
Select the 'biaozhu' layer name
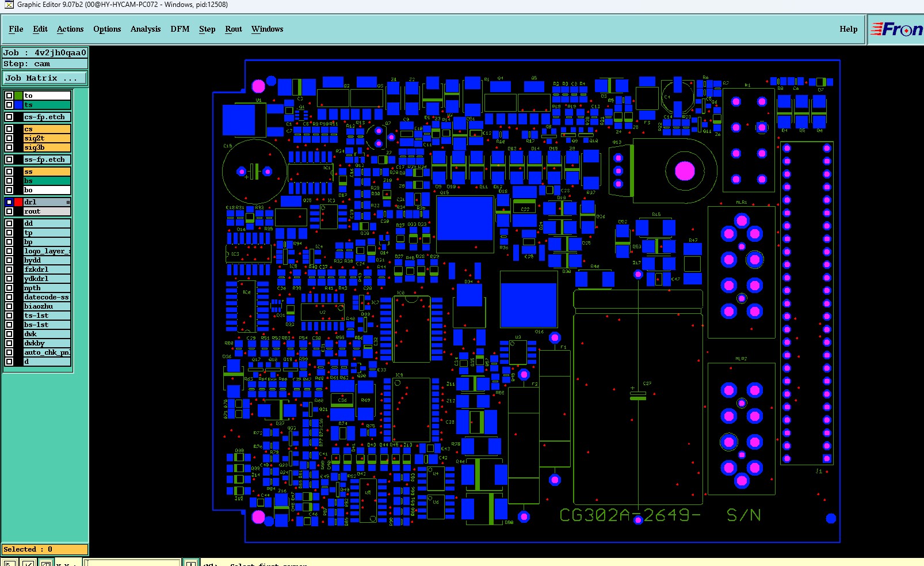(x=47, y=306)
